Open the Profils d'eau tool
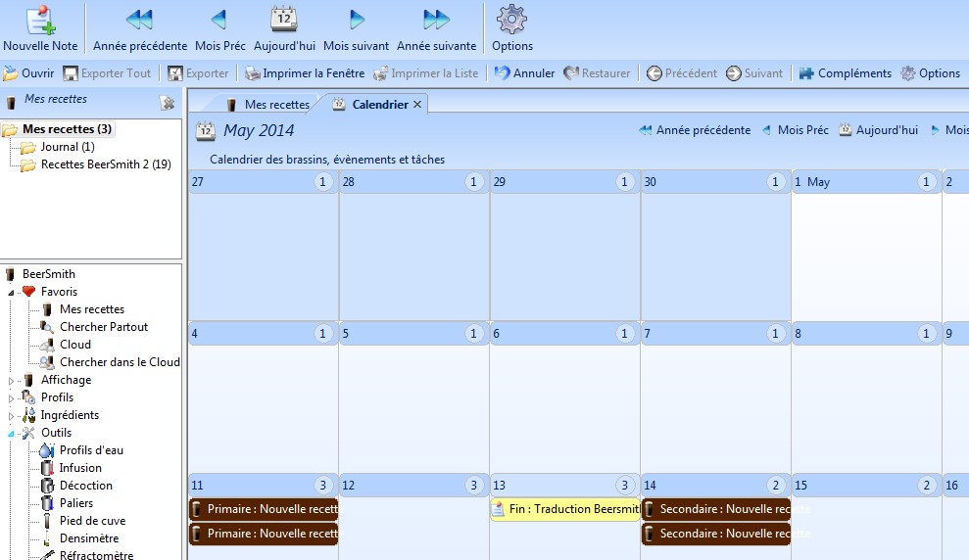 [91, 450]
